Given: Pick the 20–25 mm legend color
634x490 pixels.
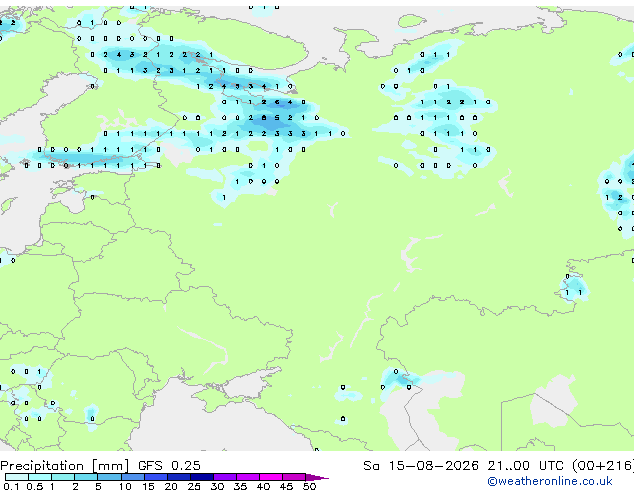Looking at the screenshot, I should [x=179, y=477].
